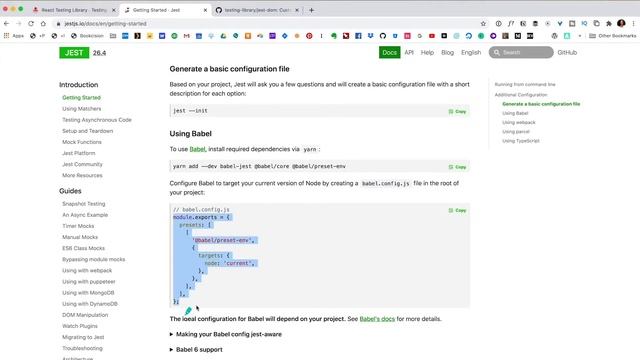Expand Making your Babel config jest-aware

point(226,334)
